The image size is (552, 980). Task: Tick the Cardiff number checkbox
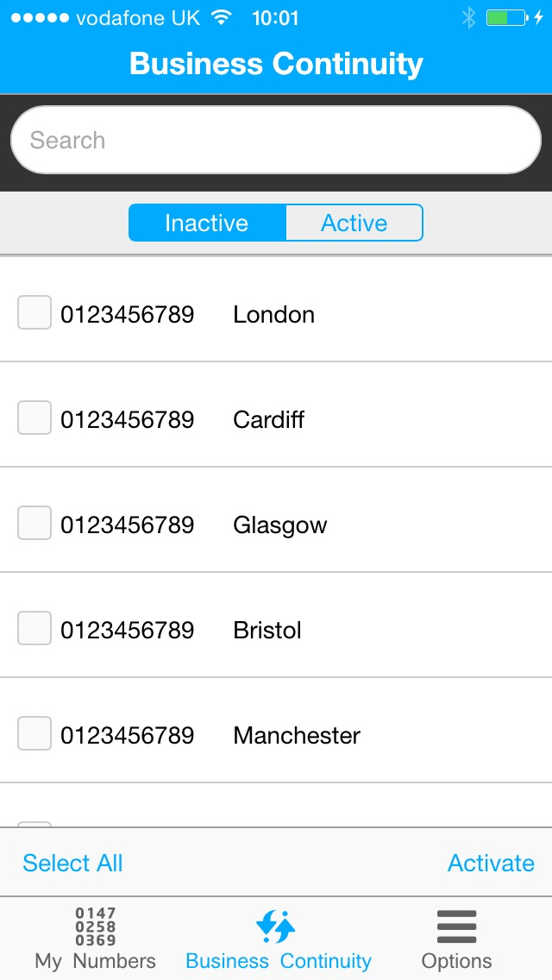34,418
